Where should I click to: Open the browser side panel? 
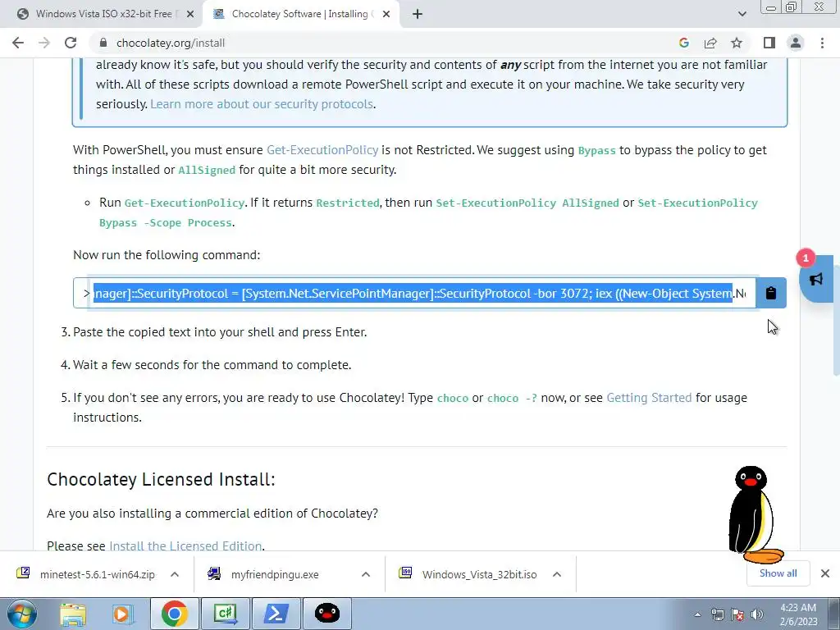click(x=769, y=43)
